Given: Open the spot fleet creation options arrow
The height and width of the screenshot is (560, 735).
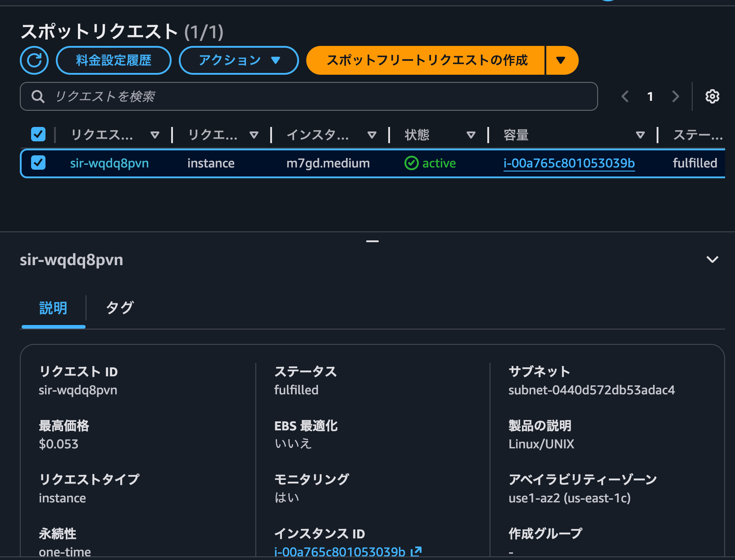Looking at the screenshot, I should tap(562, 60).
